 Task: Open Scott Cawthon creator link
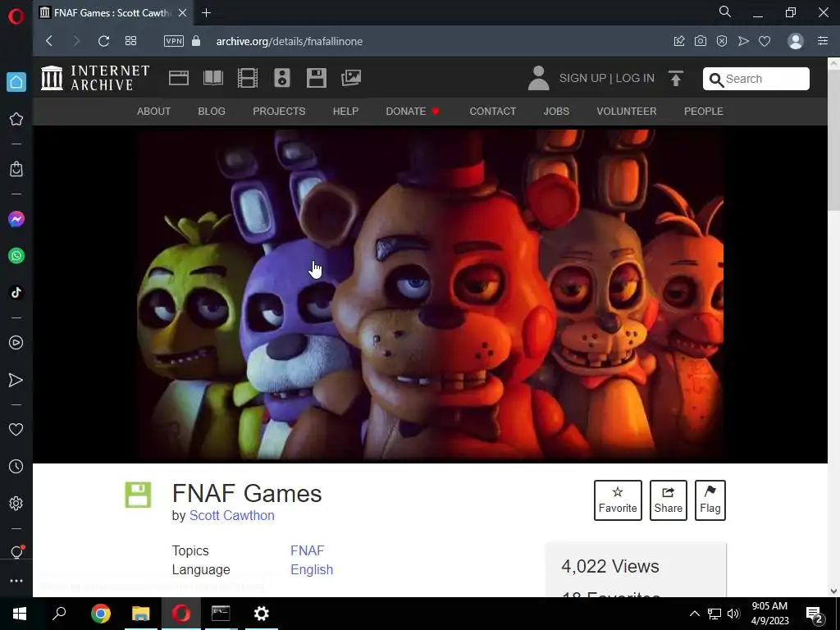pyautogui.click(x=232, y=515)
